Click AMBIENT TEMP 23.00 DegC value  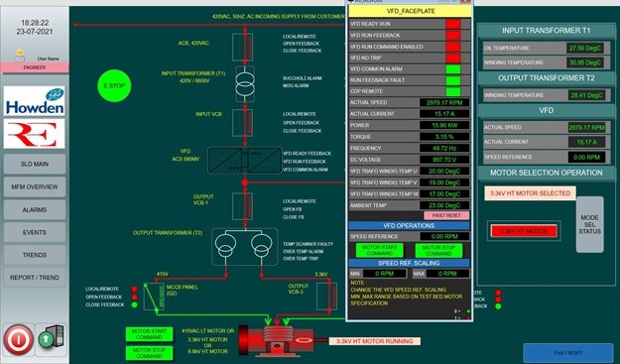pyautogui.click(x=444, y=205)
